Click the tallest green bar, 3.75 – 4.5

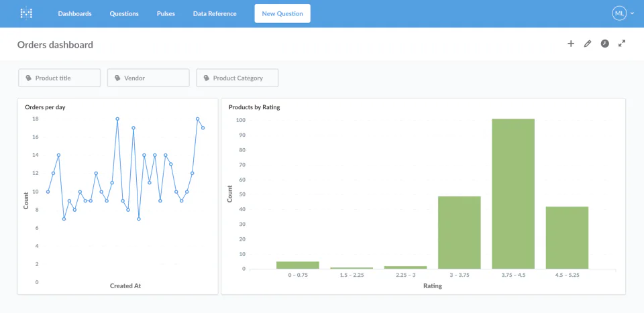(x=513, y=194)
